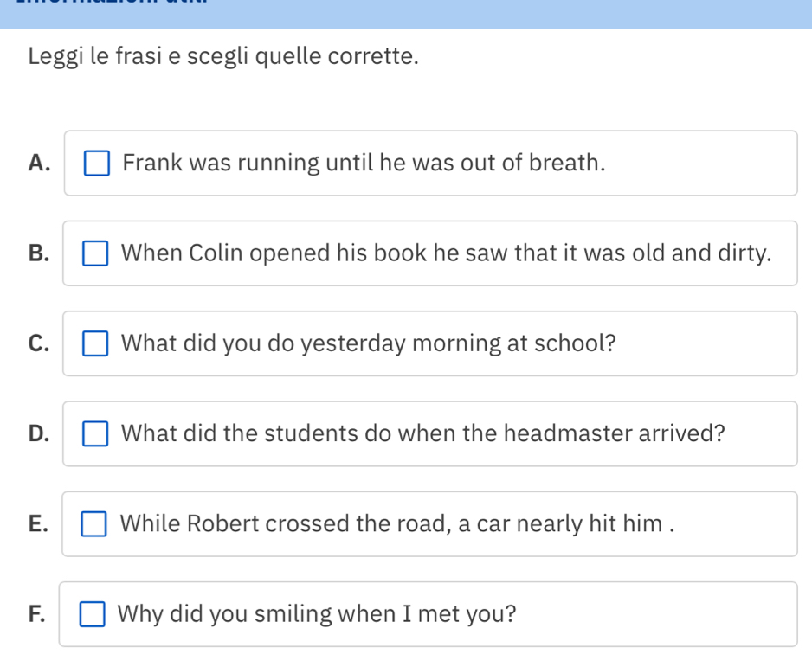Click the letter label E
This screenshot has width=812, height=667.
pyautogui.click(x=37, y=523)
